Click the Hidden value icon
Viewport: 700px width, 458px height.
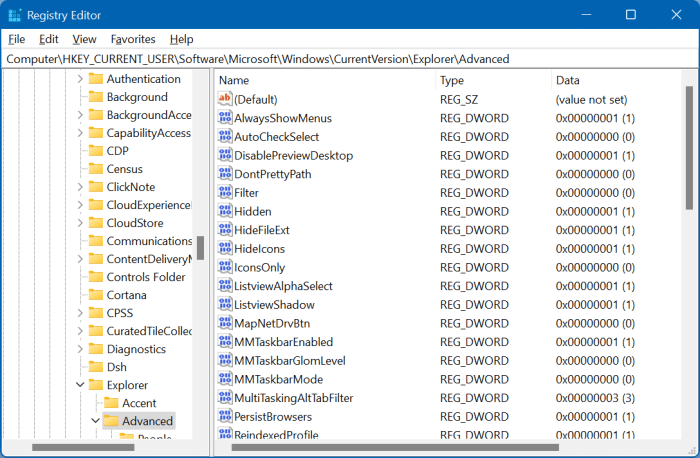[225, 211]
